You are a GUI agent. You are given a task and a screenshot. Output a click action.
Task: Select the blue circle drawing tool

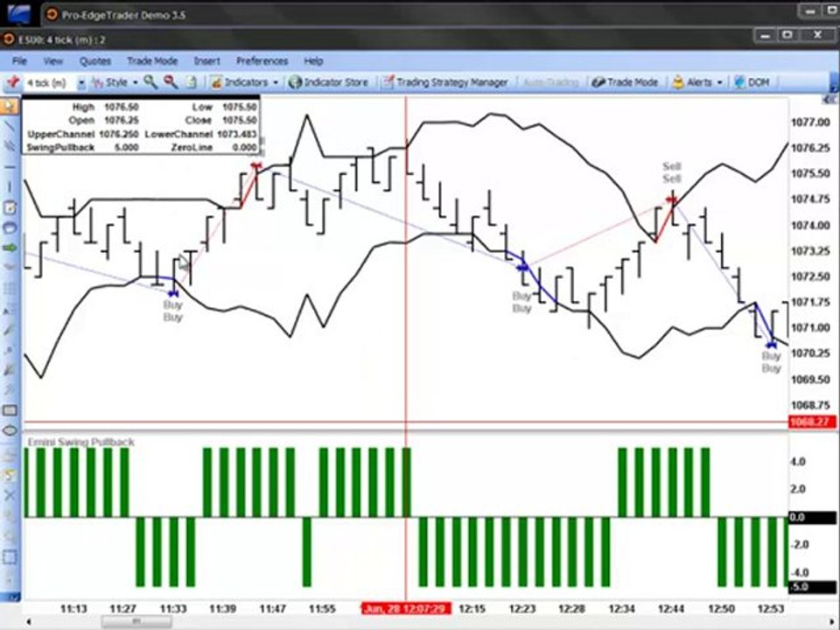10,227
